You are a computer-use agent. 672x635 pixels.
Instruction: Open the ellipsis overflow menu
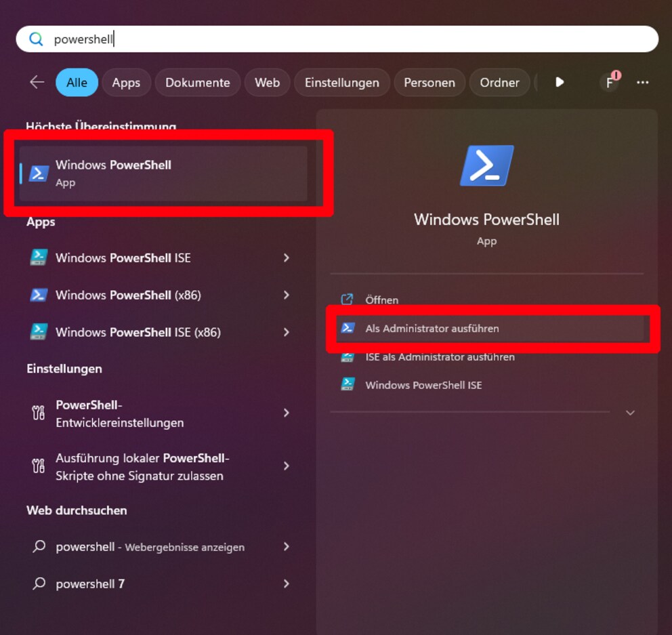tap(642, 82)
